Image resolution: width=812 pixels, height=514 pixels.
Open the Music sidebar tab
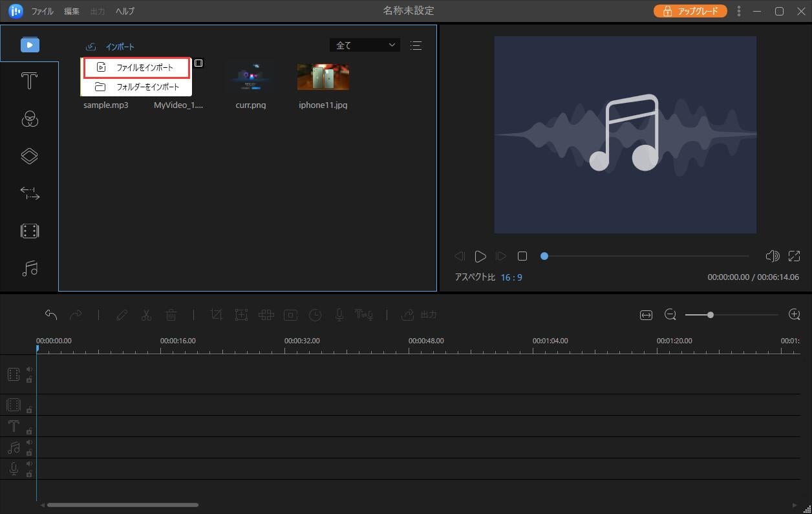pos(30,268)
